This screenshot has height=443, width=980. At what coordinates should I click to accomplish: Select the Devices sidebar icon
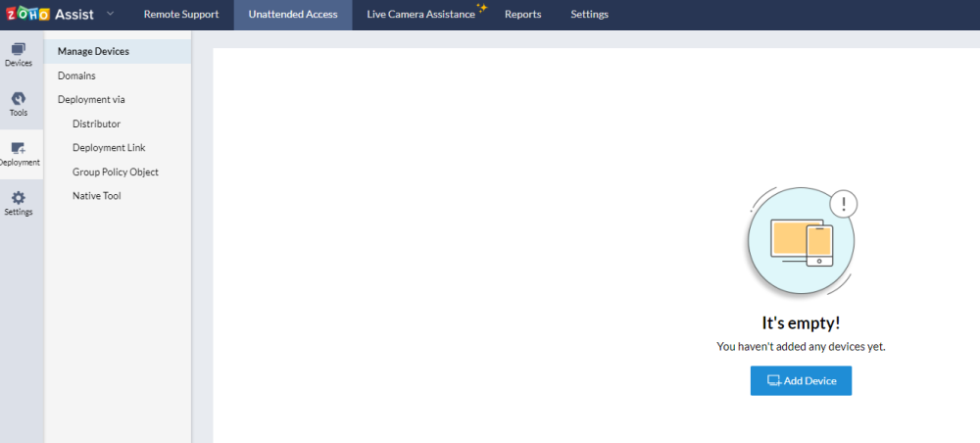click(x=19, y=55)
